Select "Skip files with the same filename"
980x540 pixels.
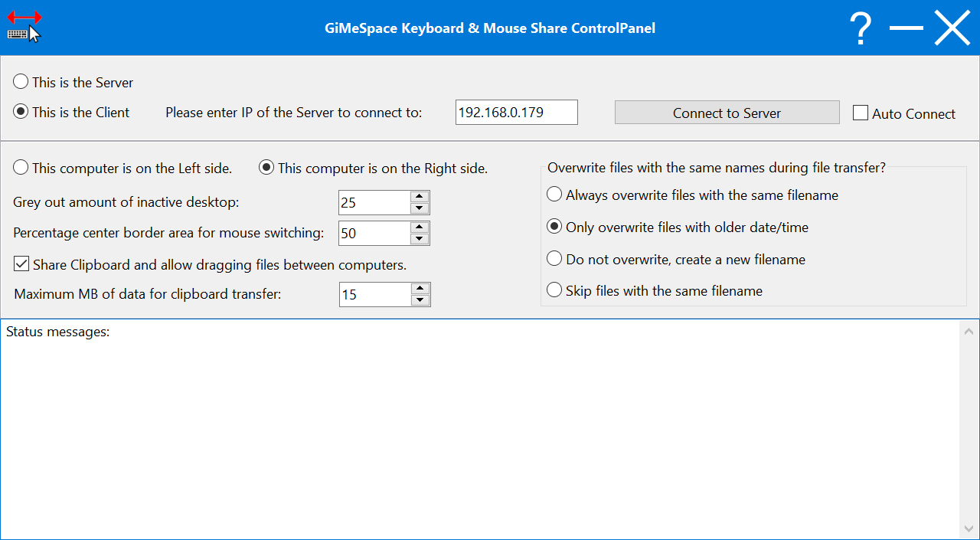655,290
